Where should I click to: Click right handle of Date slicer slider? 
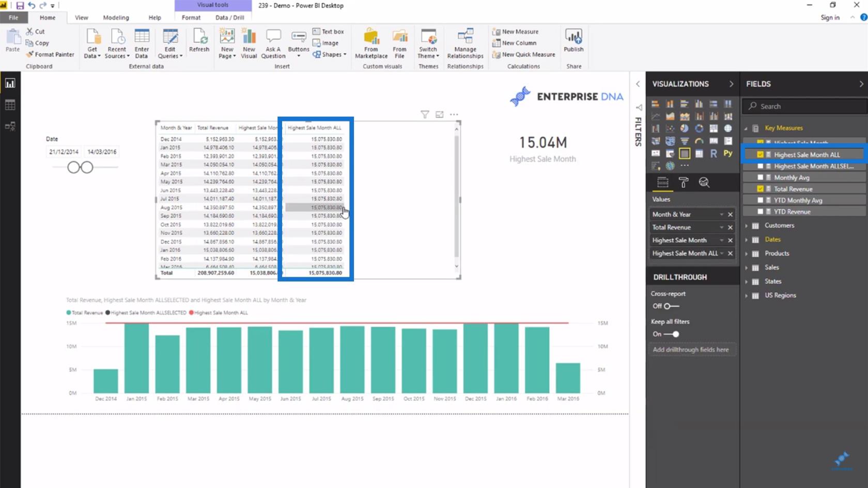(x=87, y=167)
